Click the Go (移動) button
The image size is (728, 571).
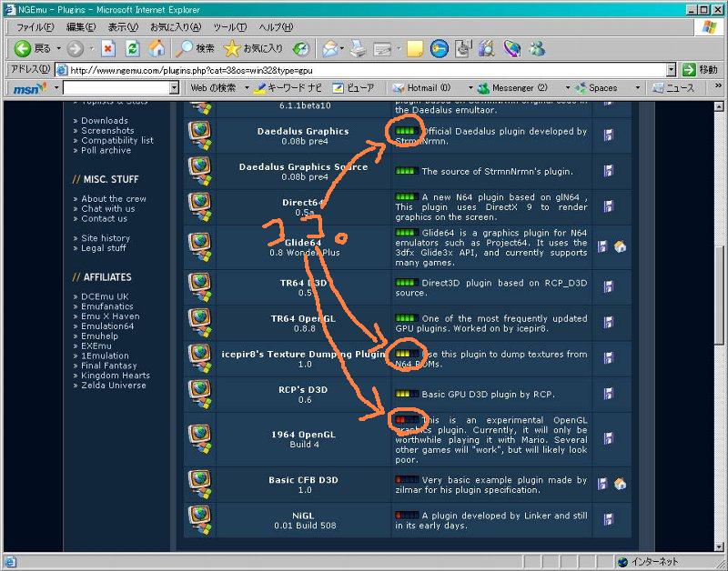pyautogui.click(x=700, y=70)
